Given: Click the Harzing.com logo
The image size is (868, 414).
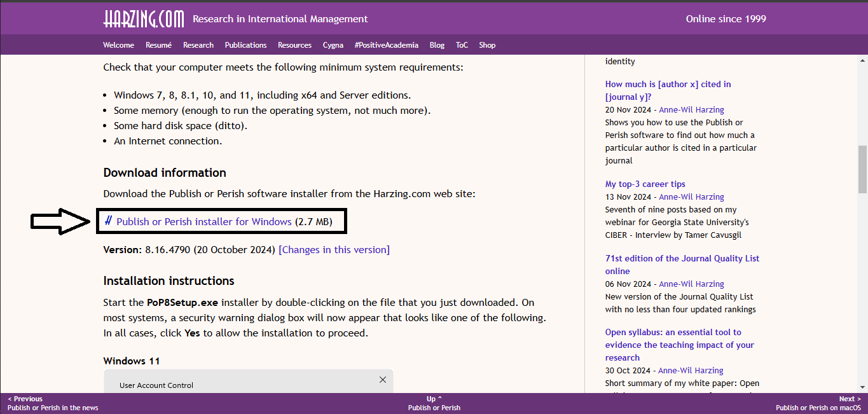Looking at the screenshot, I should pos(144,18).
